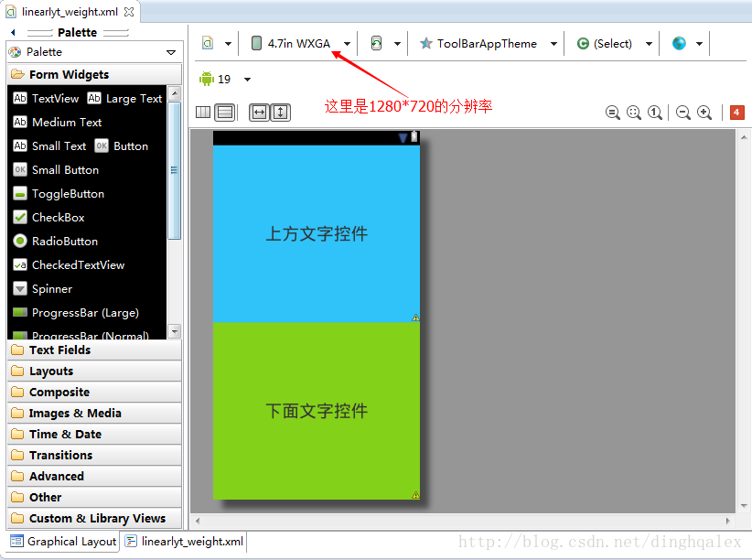Click the canvas scroll right arrow
The image size is (752, 560).
click(x=728, y=521)
